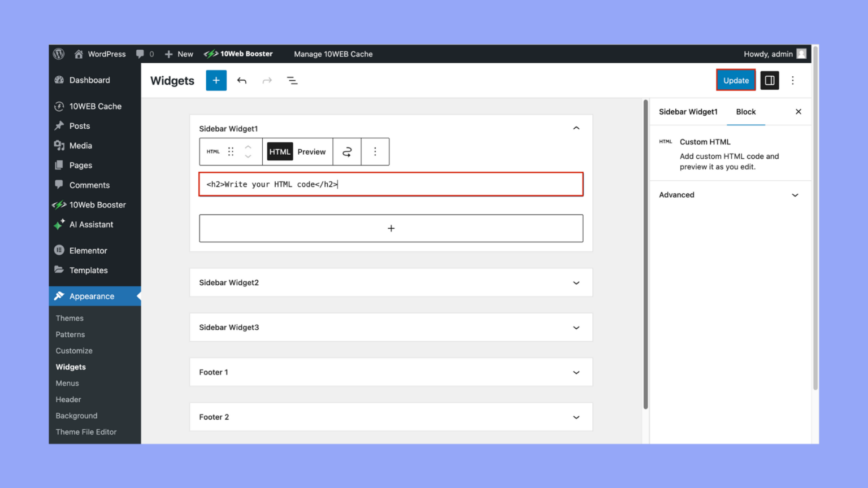Screen dimensions: 868x488
Task: Click the Undo arrow icon
Action: 242,81
